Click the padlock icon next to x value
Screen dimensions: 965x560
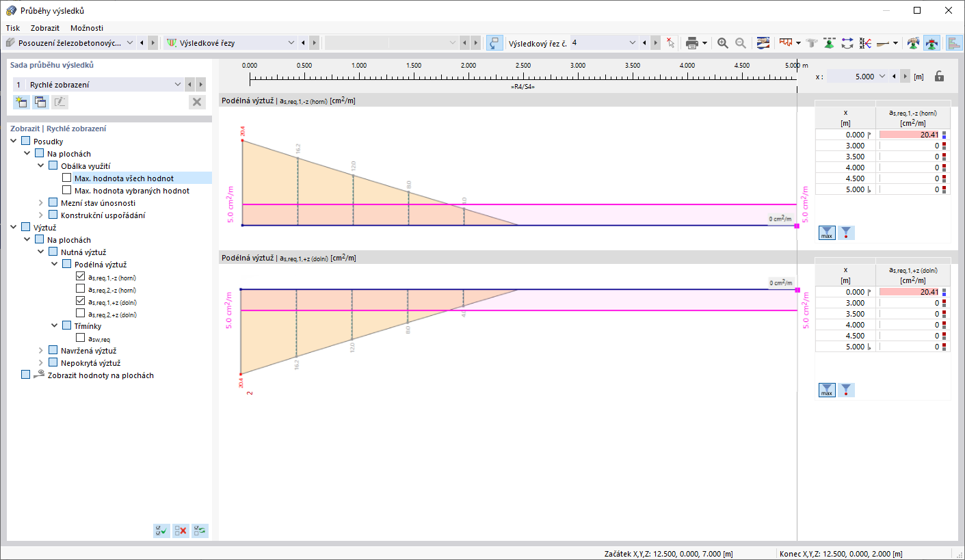tap(940, 77)
